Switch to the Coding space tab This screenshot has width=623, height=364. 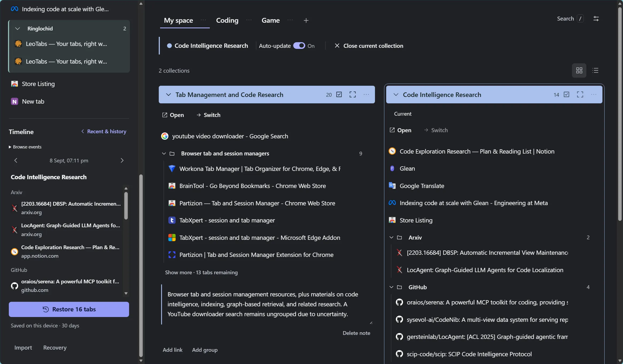point(227,20)
